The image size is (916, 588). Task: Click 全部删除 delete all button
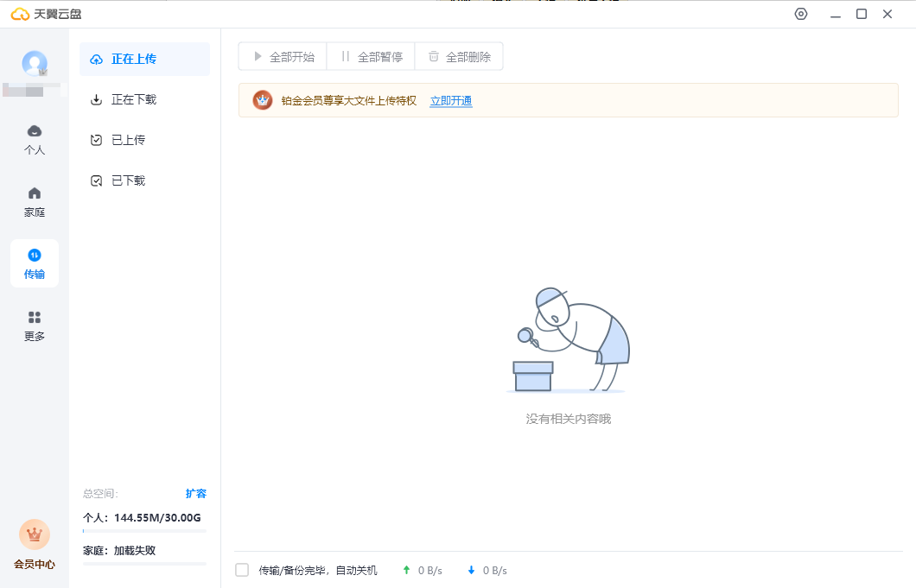459,57
